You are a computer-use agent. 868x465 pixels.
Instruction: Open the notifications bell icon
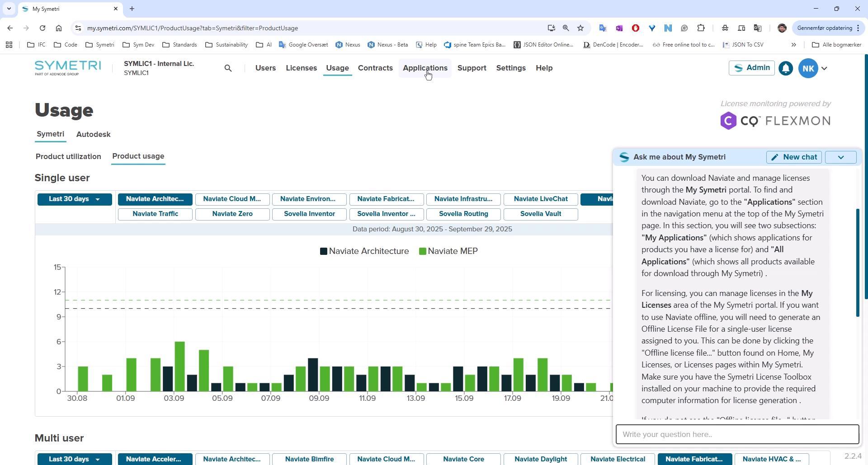coord(786,68)
